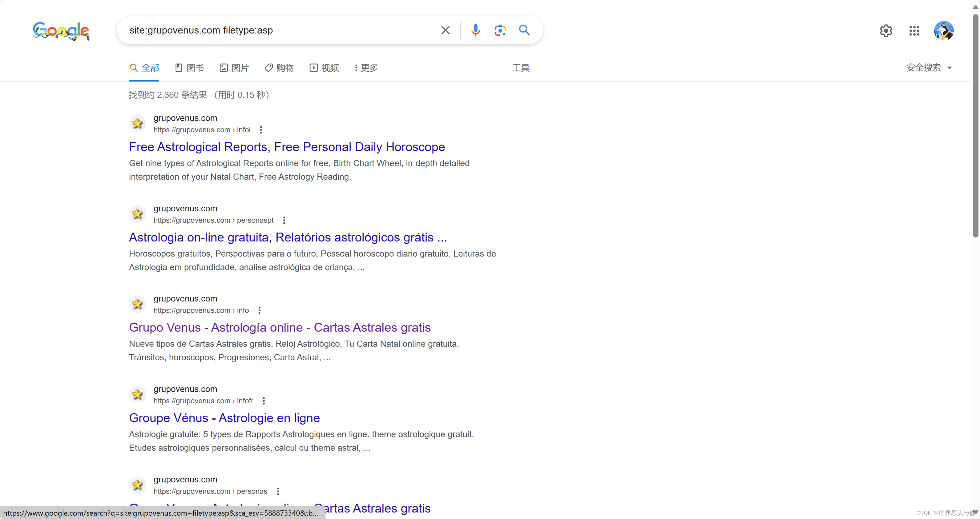Viewport: 980px width, 519px height.
Task: Open the Groupe Vénus Astrologie en ligne link
Action: (x=224, y=418)
